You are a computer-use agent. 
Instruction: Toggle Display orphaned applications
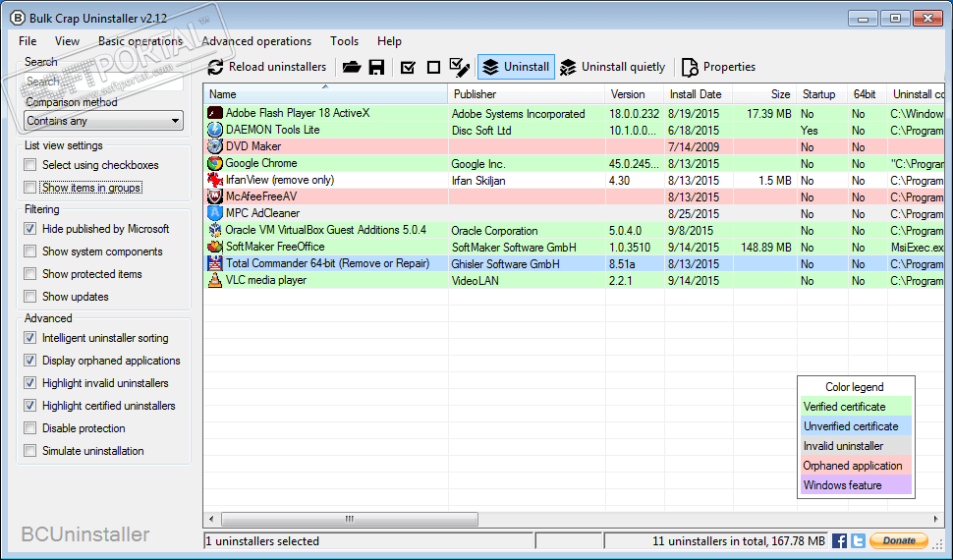click(29, 360)
